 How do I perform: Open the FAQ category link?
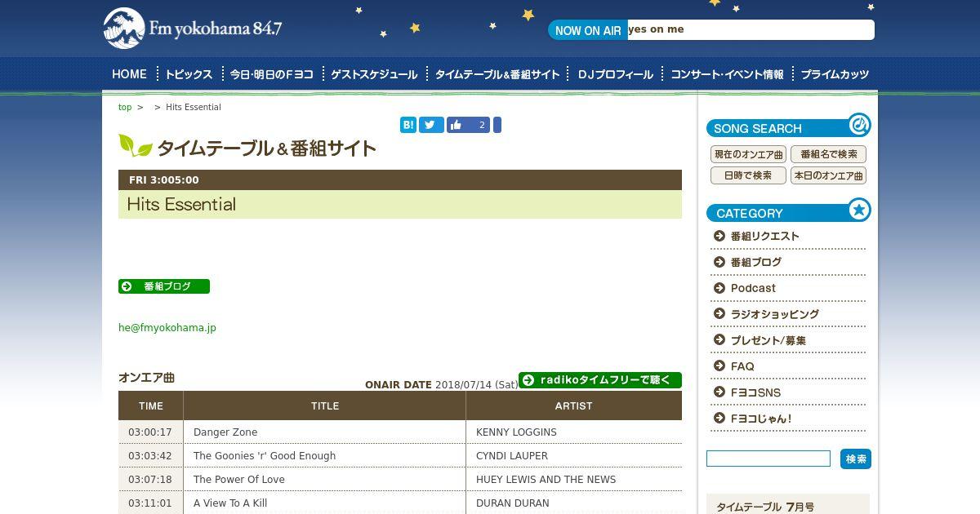(742, 366)
